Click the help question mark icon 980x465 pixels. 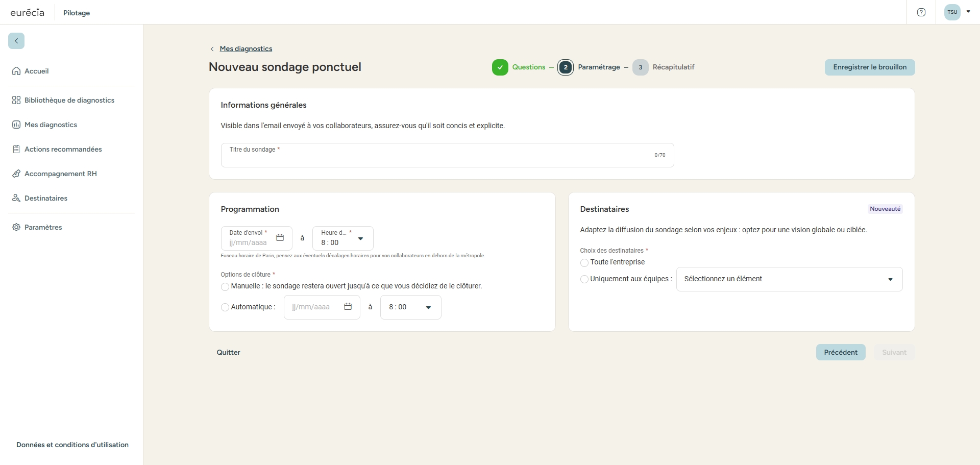click(x=921, y=12)
